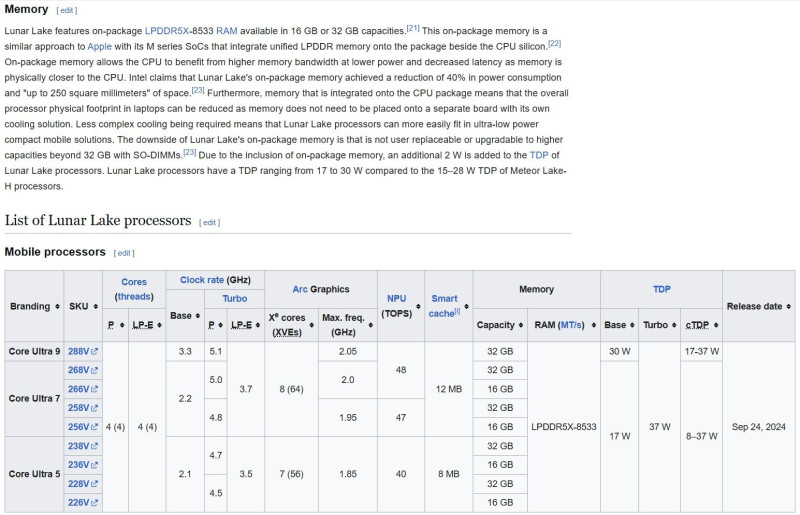800x515 pixels.
Task: Open threads link in table header
Action: tap(134, 297)
